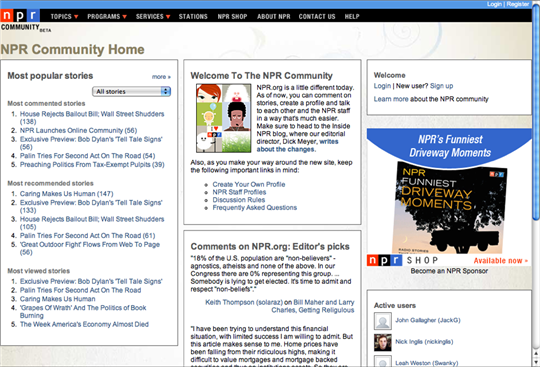Open the Funniest Driveway Moments album cover

pos(450,208)
